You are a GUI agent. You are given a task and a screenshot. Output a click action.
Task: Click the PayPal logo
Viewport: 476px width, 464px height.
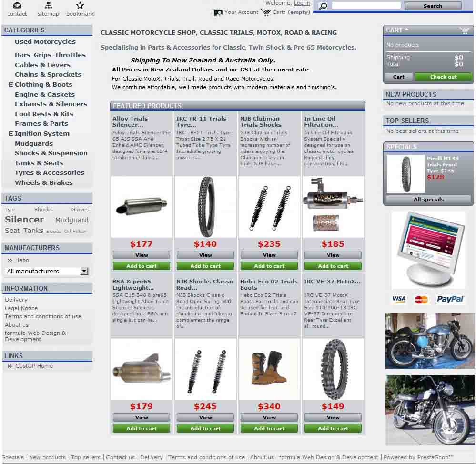(x=450, y=299)
